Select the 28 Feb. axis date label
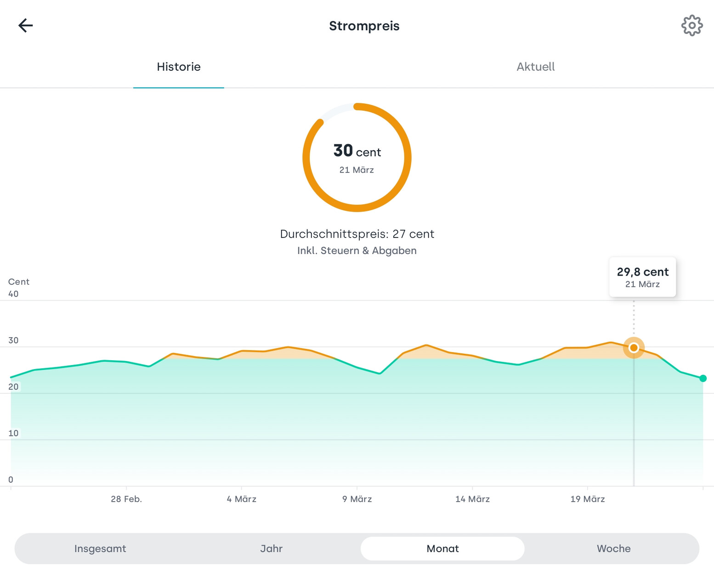714x588 pixels. pyautogui.click(x=126, y=499)
